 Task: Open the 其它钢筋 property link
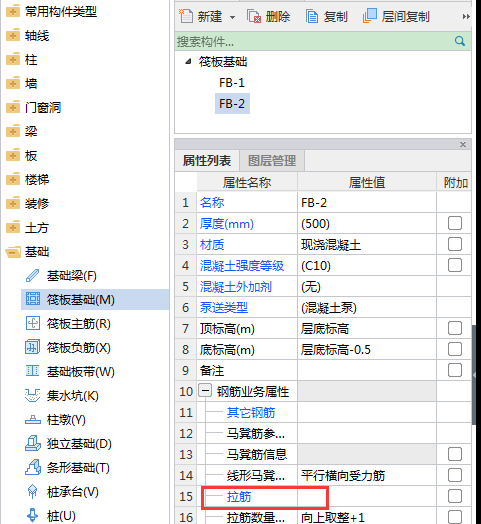[251, 413]
